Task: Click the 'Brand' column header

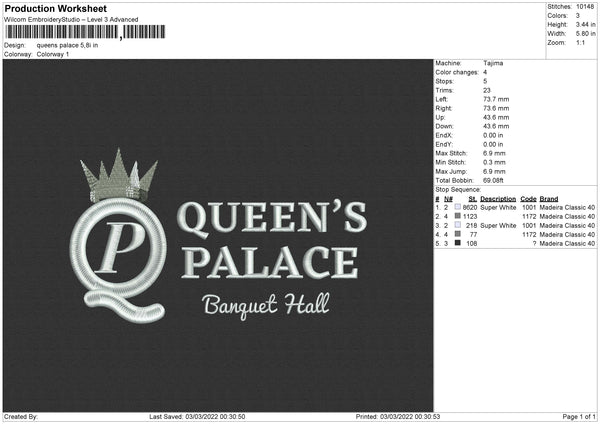Action: 549,199
